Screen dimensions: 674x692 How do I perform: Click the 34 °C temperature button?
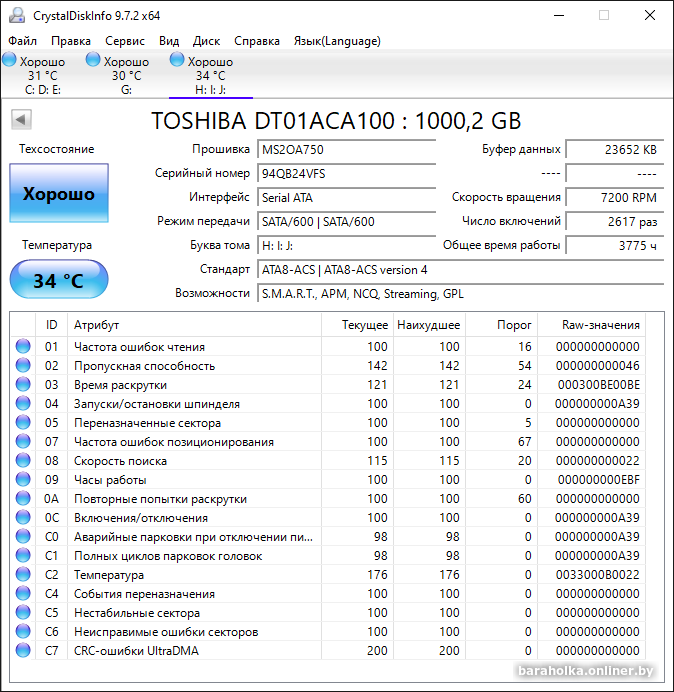59,281
